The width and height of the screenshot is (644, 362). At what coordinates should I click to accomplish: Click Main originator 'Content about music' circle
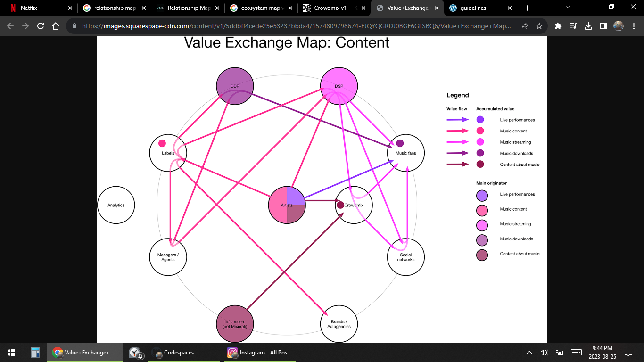coord(482,255)
